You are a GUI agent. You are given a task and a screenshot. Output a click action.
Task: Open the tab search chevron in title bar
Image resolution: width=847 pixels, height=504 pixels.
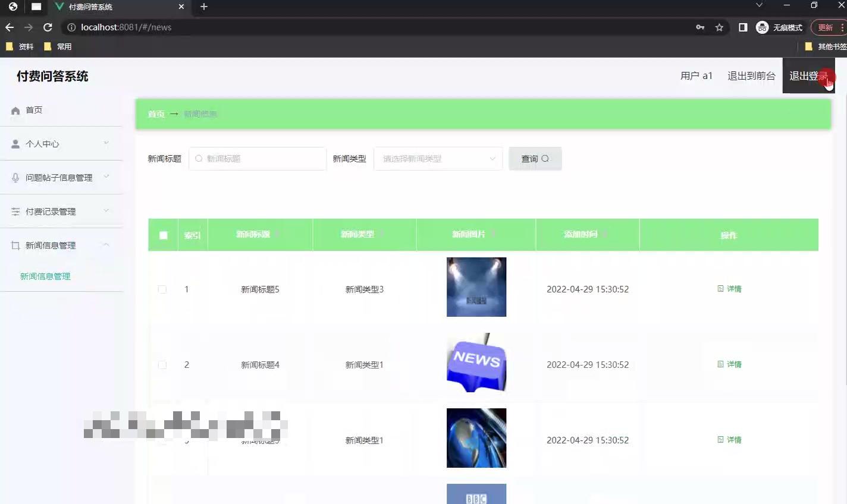[759, 5]
